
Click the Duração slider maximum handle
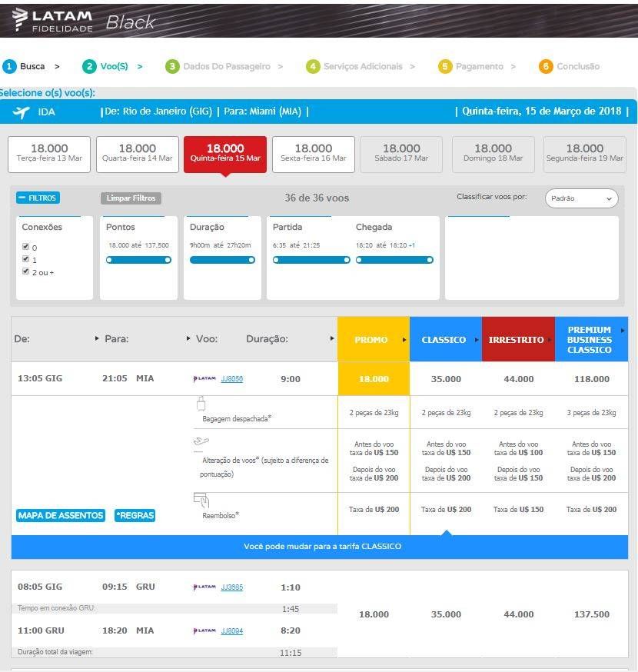click(252, 260)
